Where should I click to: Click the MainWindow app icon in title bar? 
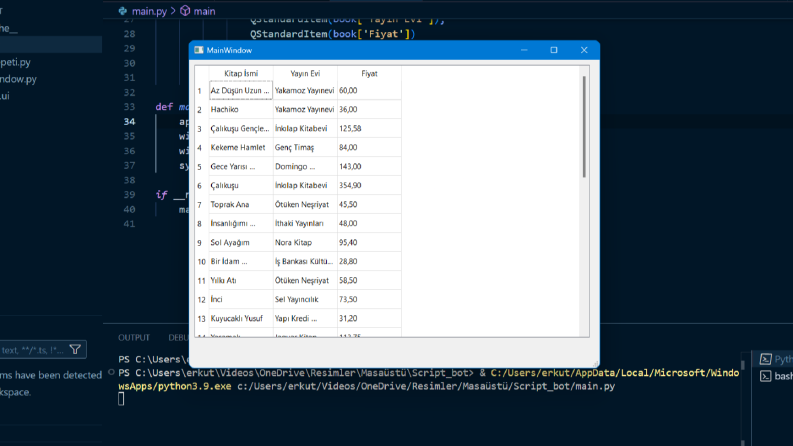click(199, 50)
